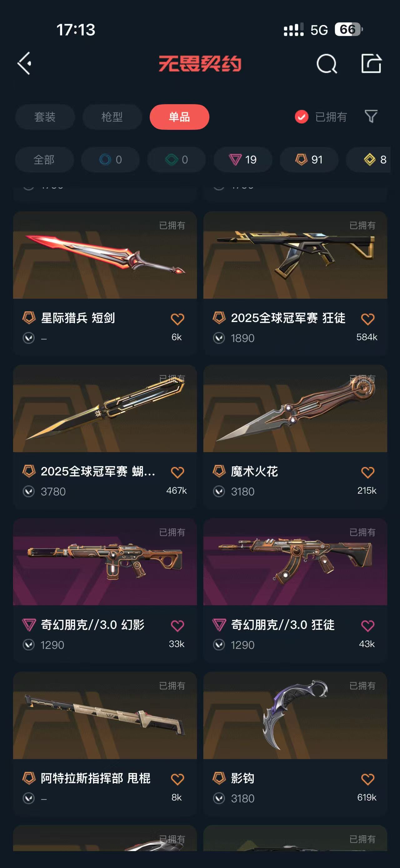
Task: Toggle heart on 阿特拉斯指挥部 甩棍
Action: pos(177,779)
